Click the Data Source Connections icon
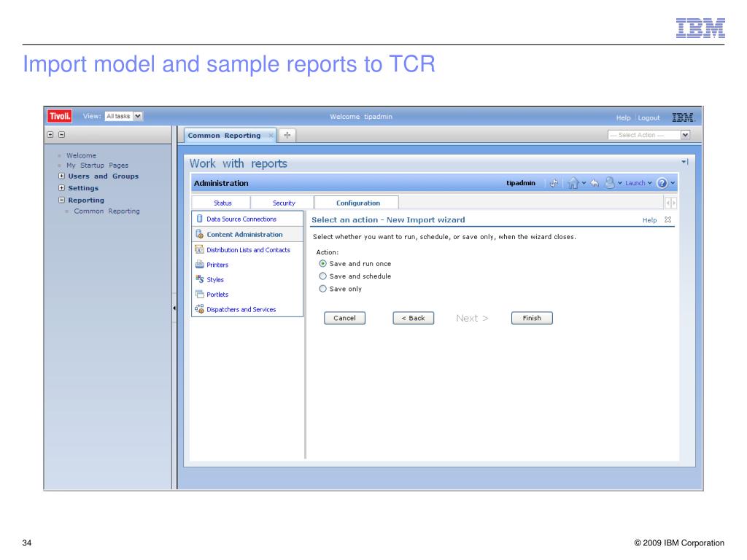The image size is (747, 560). click(200, 219)
